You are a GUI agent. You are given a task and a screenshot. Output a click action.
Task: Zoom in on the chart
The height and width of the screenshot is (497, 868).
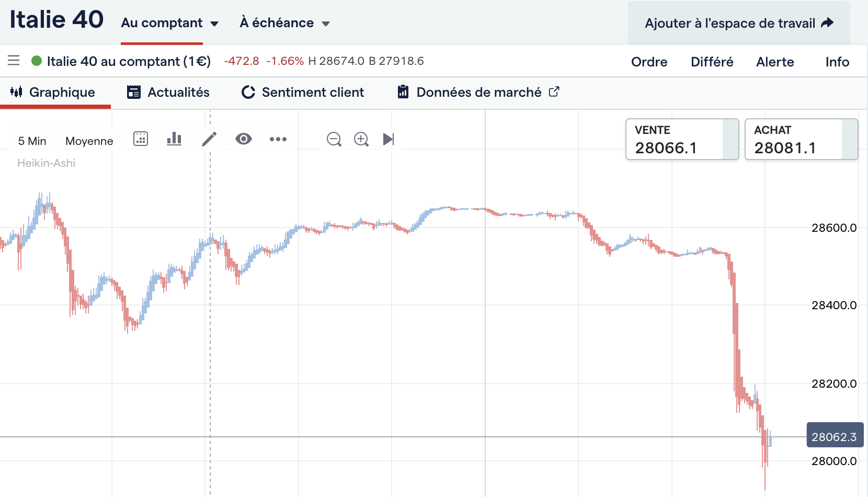coord(361,139)
